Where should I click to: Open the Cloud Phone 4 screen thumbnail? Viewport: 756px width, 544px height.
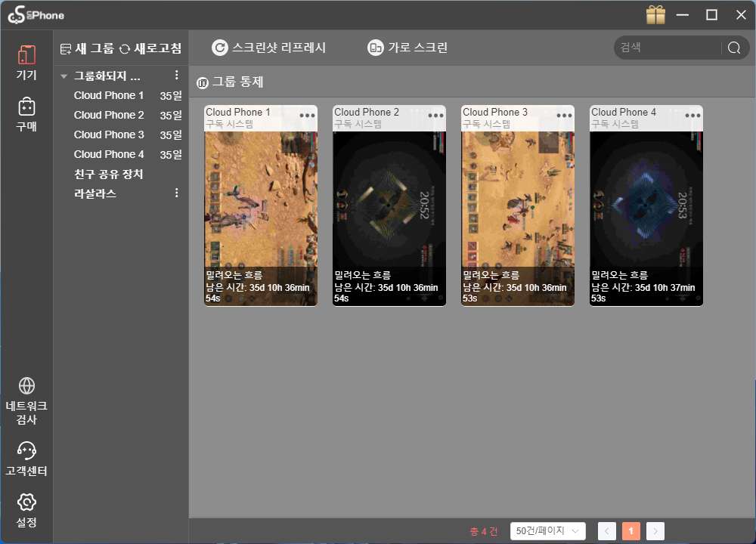(646, 206)
